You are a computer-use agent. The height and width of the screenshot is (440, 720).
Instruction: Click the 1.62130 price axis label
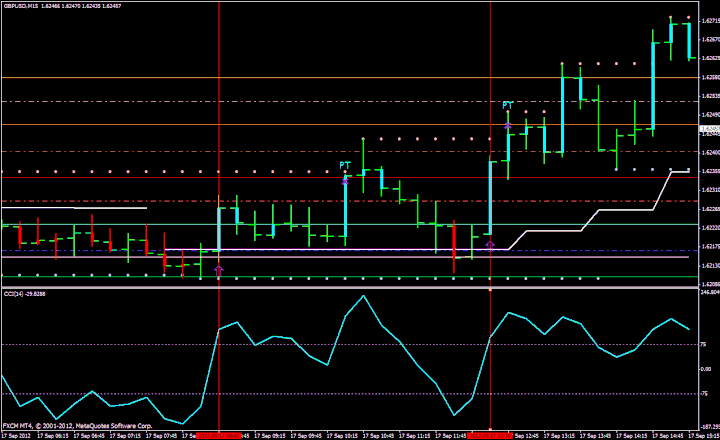[710, 265]
